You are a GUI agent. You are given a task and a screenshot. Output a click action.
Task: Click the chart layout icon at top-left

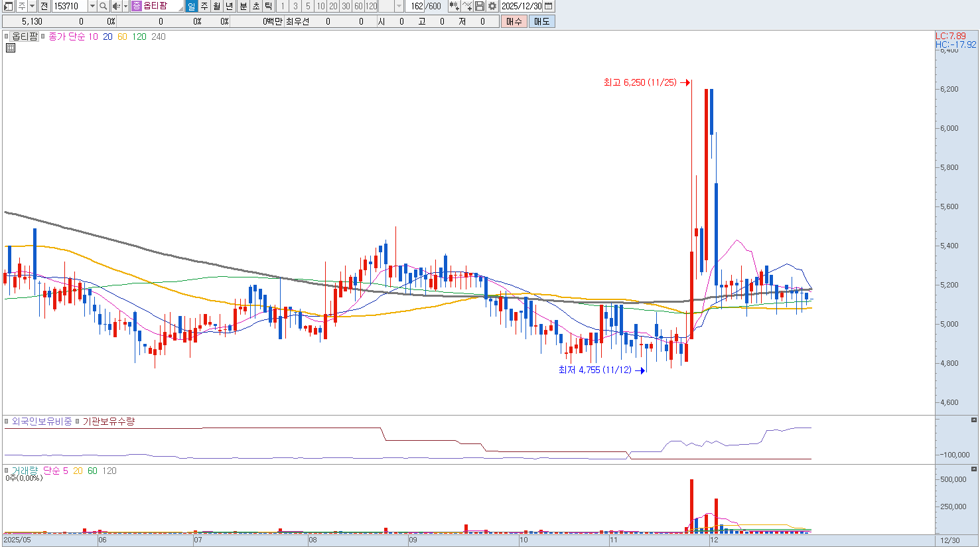pos(9,6)
